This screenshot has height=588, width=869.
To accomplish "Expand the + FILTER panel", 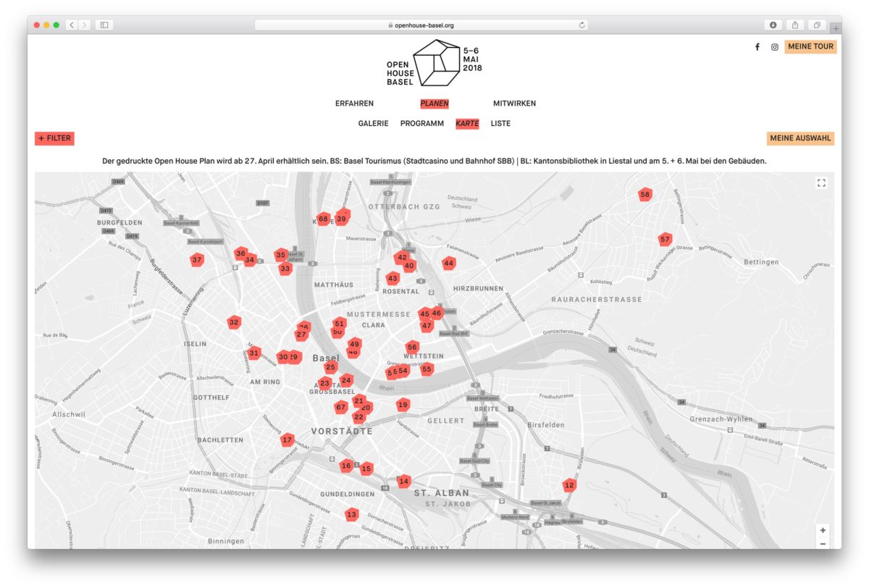I will tap(54, 138).
